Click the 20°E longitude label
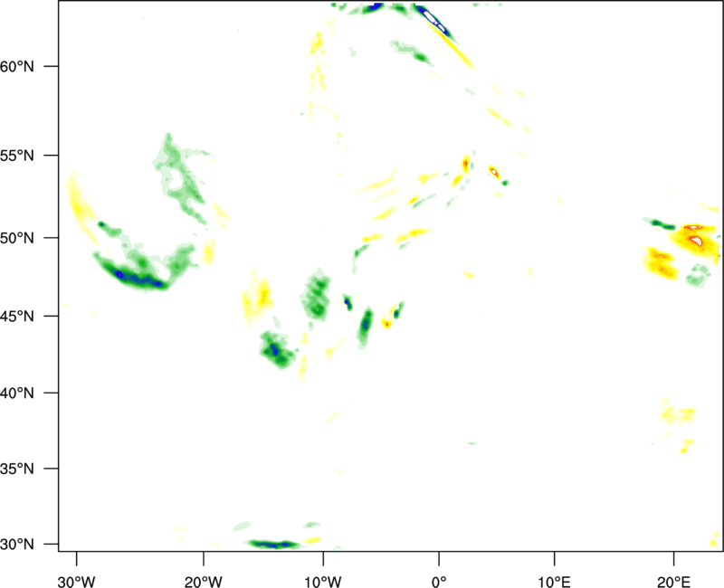The height and width of the screenshot is (588, 724). click(673, 582)
